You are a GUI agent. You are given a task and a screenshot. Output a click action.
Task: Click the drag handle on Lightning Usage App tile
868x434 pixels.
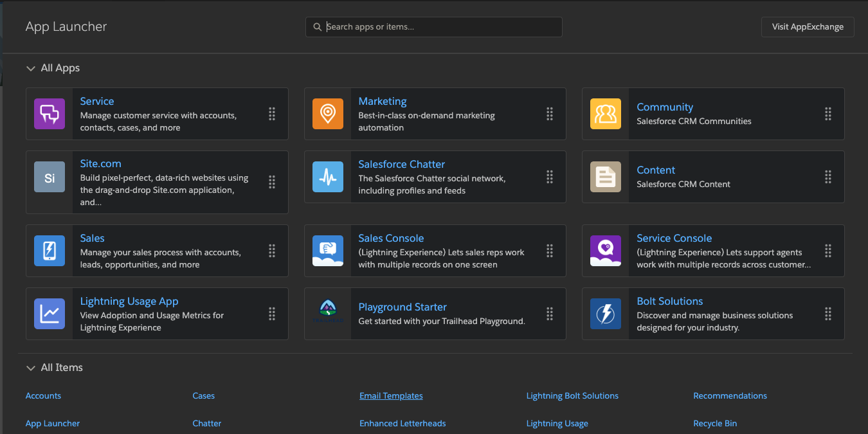pos(272,314)
